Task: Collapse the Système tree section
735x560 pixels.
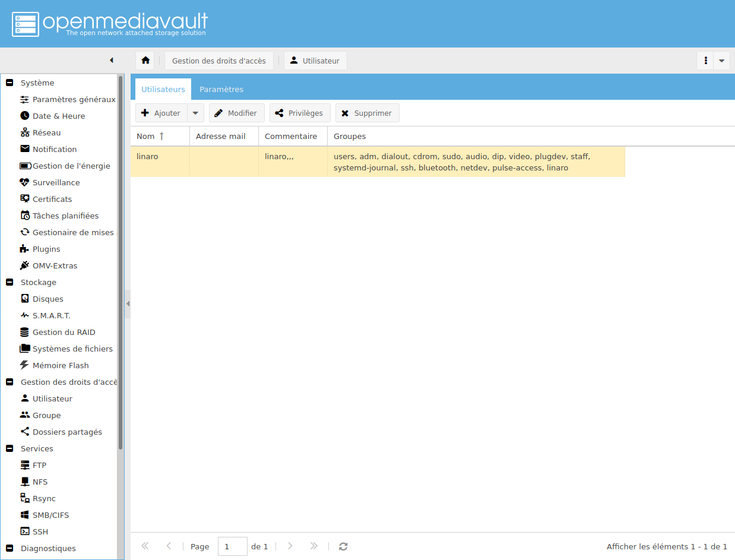Action: click(9, 83)
